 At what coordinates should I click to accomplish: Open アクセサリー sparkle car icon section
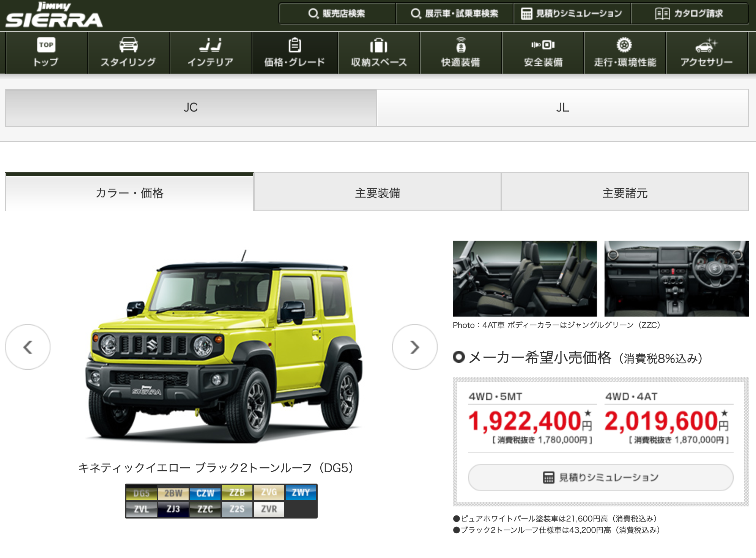pyautogui.click(x=707, y=53)
